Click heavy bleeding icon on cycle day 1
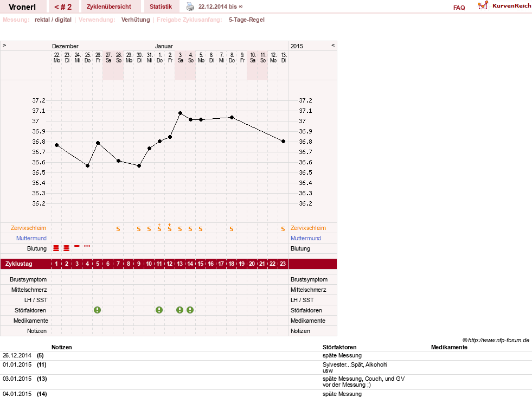Screen dimensions: 532x416 tap(56, 248)
